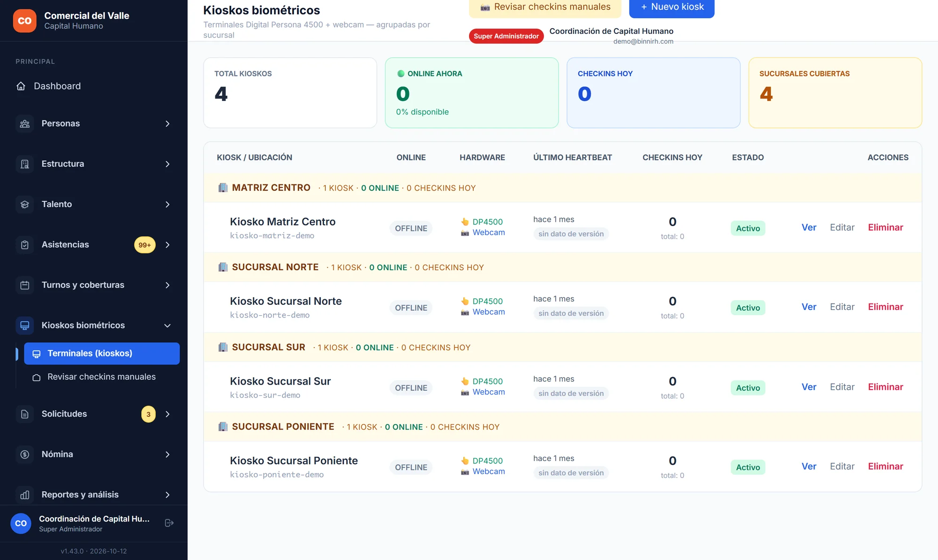Click the 99+ badge on Asistencias
This screenshot has height=560, width=938.
coord(144,245)
